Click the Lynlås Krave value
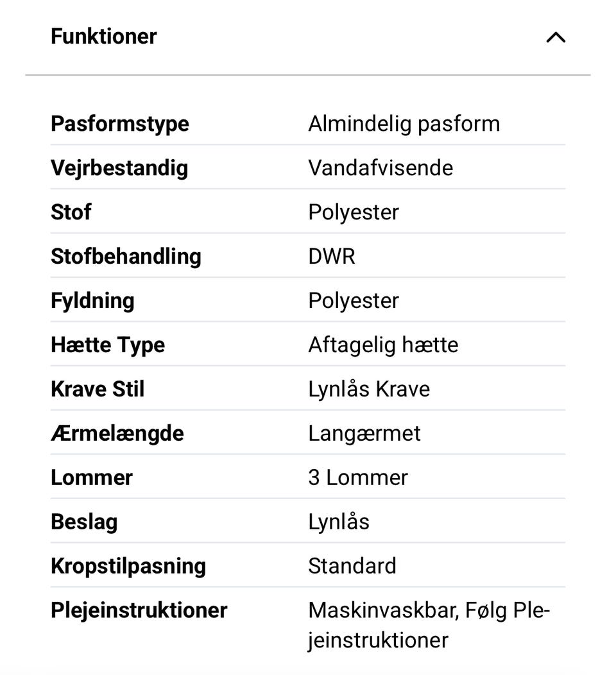The width and height of the screenshot is (616, 675). [x=369, y=389]
